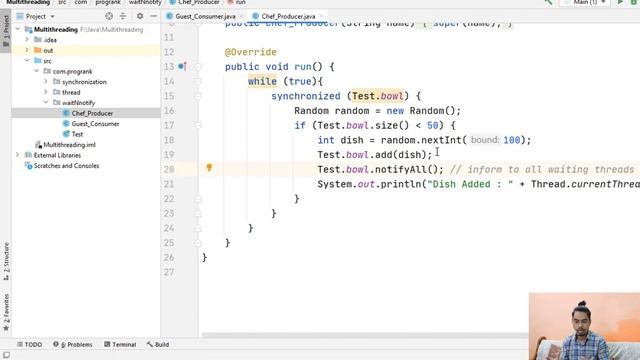Close the Guest_Consumer.java tab
The height and width of the screenshot is (360, 640).
pos(241,16)
